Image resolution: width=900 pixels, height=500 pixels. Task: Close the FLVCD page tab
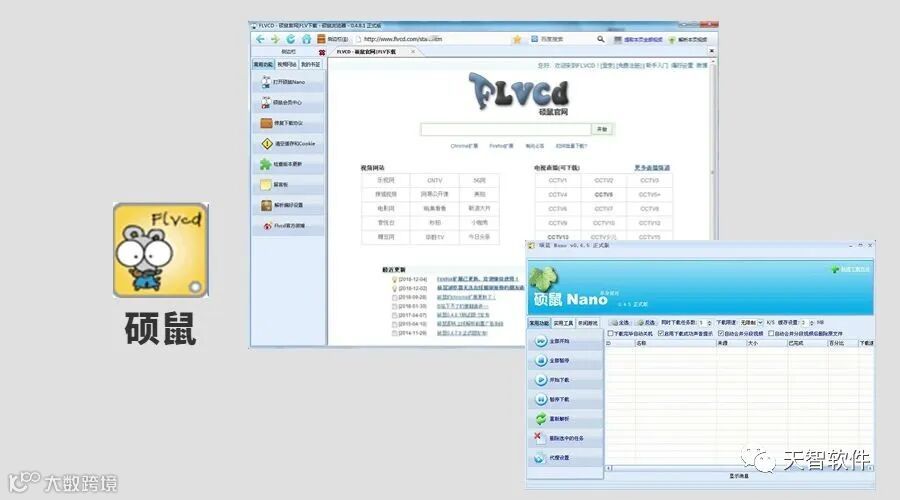point(413,52)
